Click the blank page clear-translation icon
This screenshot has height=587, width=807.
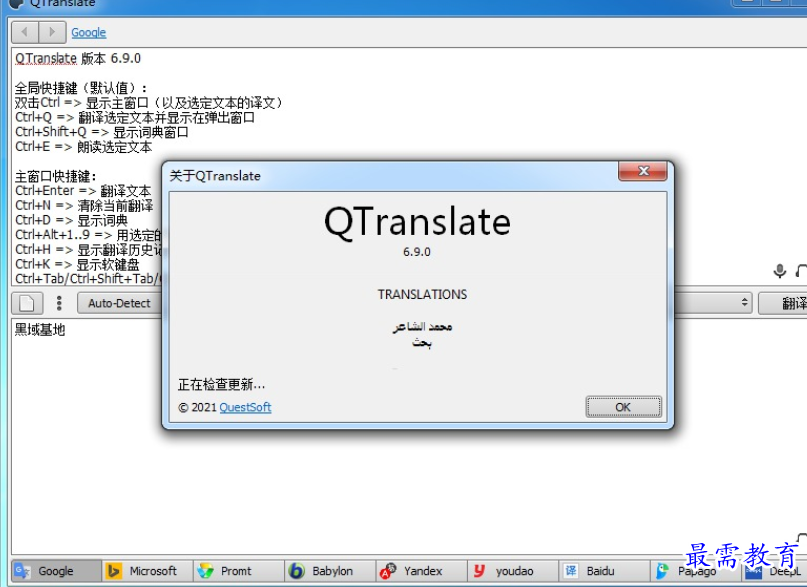pyautogui.click(x=27, y=303)
